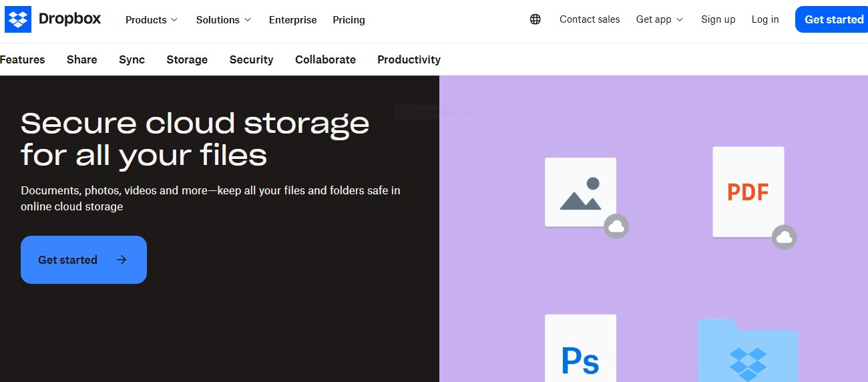Screen dimensions: 868x382
Task: Open the Enterprise page
Action: tap(293, 20)
